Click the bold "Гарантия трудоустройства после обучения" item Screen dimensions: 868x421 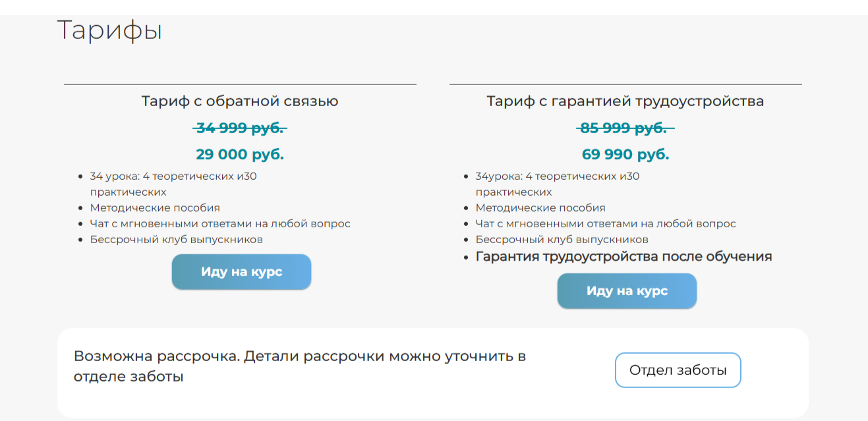tap(623, 256)
